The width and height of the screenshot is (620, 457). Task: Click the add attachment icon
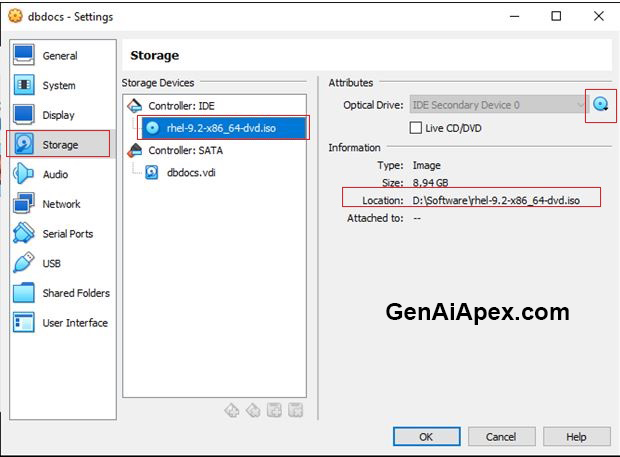274,410
